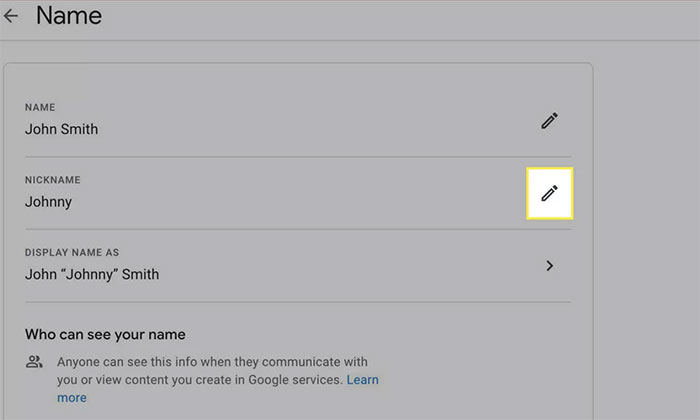Click the "Who can see your name" heading

pyautogui.click(x=105, y=334)
